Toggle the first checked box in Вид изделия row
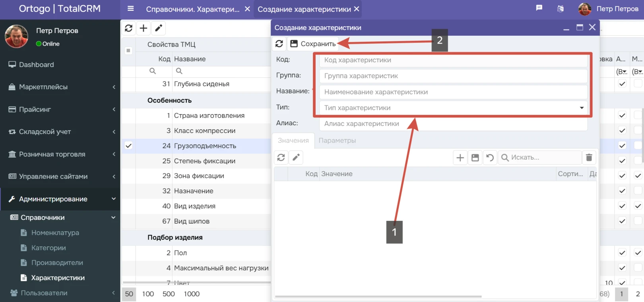This screenshot has height=302, width=644. click(622, 206)
